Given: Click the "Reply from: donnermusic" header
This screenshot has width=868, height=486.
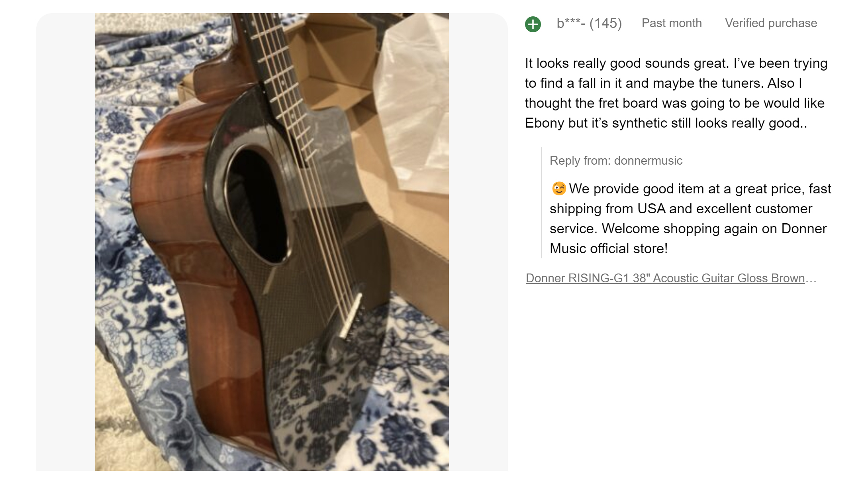Looking at the screenshot, I should click(x=616, y=161).
